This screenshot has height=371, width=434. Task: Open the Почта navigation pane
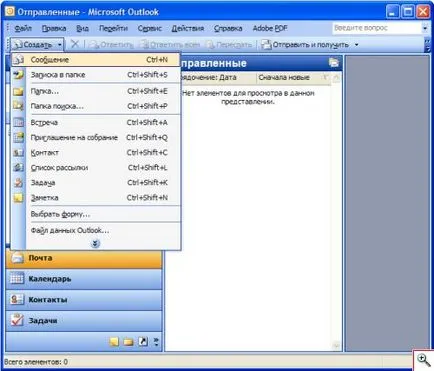coord(84,258)
